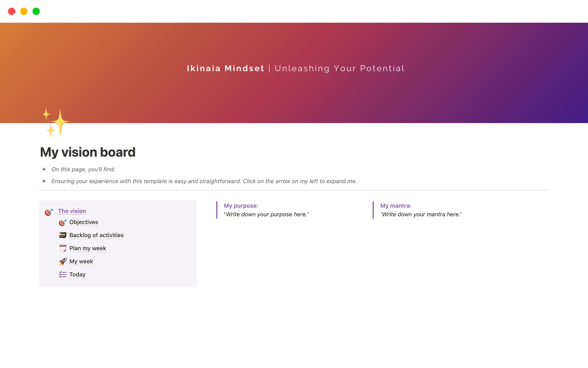Click the 'Write down your mantra here' text
Screen dimensions: 588x368
tap(421, 214)
